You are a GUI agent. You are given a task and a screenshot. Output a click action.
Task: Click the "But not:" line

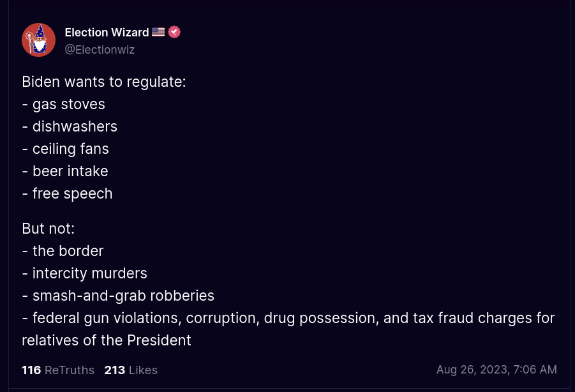click(x=49, y=229)
